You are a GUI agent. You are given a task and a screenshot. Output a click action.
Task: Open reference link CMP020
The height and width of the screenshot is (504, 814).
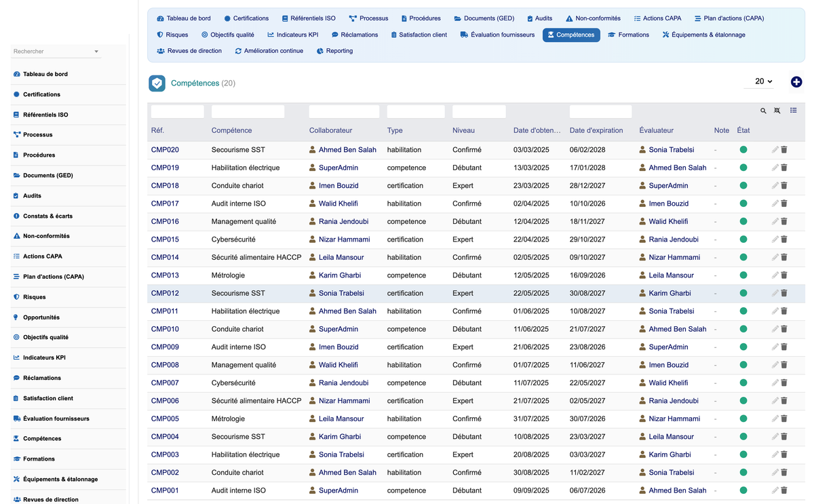click(x=165, y=150)
